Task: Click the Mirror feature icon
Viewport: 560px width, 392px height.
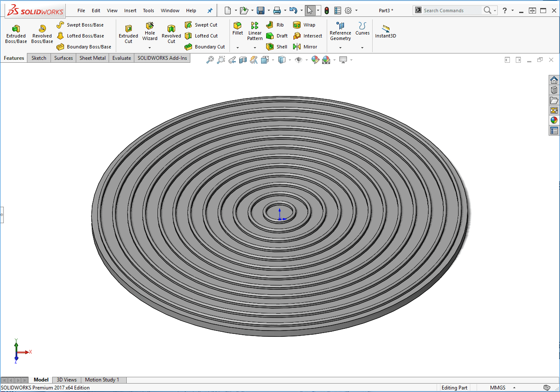Action: click(305, 47)
